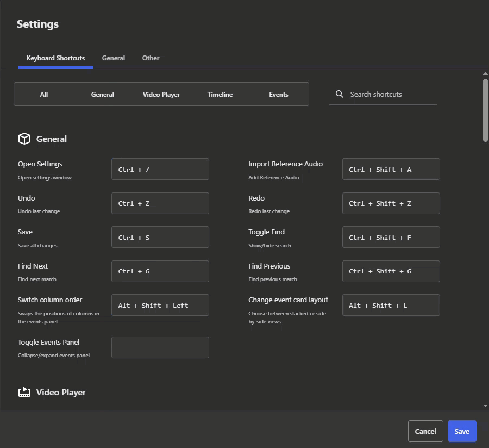Cancel the settings dialog
This screenshot has height=448, width=489.
coord(425,431)
